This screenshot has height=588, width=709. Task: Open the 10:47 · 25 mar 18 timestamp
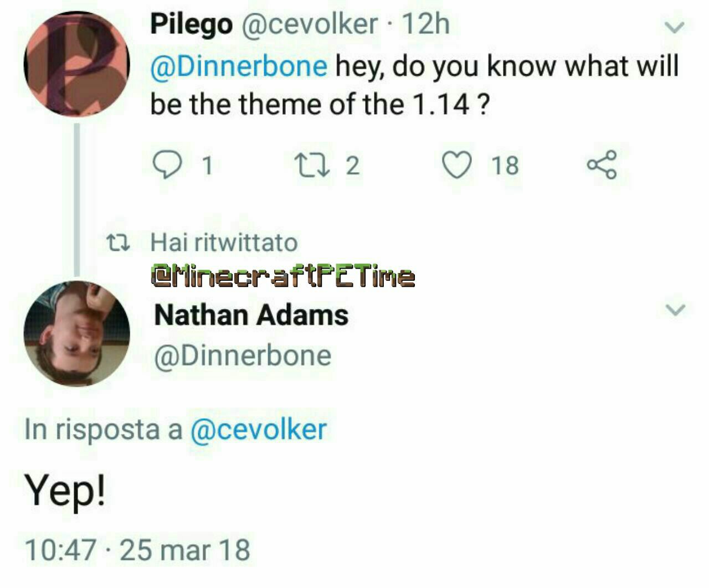(x=137, y=549)
